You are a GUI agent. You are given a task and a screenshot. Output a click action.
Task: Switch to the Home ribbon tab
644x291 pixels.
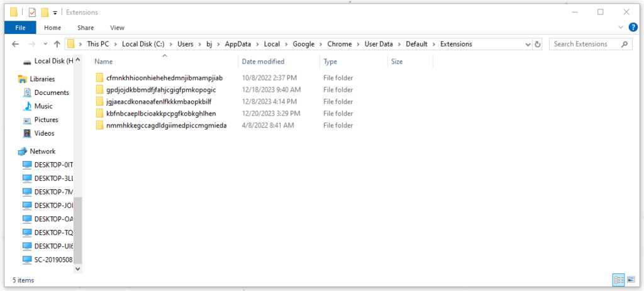(x=53, y=28)
